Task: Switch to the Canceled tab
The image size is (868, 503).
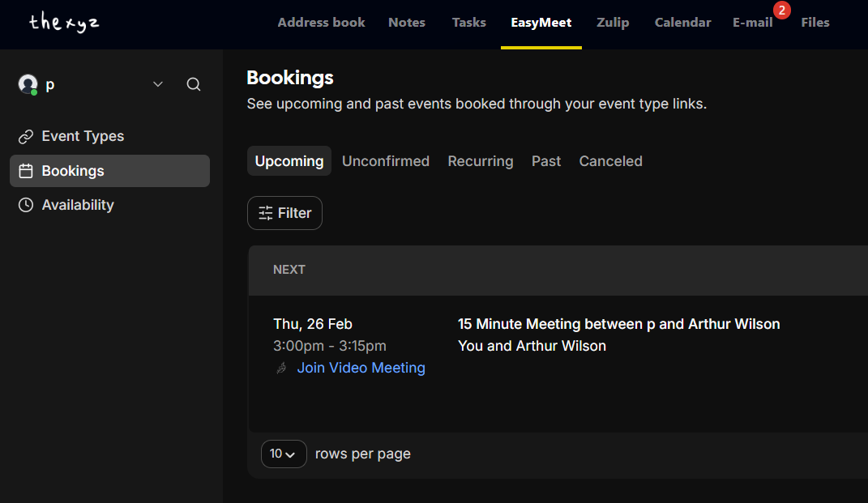Action: (x=610, y=160)
